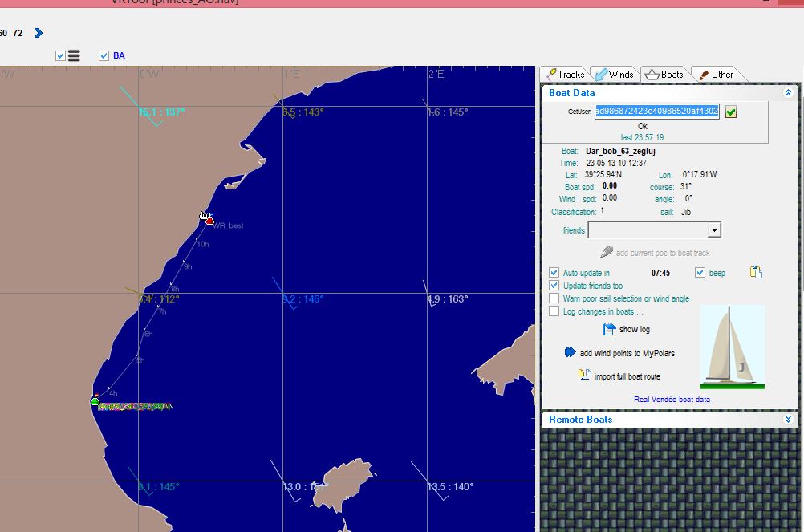Click the latitude value 39°25.94'N

pyautogui.click(x=603, y=174)
